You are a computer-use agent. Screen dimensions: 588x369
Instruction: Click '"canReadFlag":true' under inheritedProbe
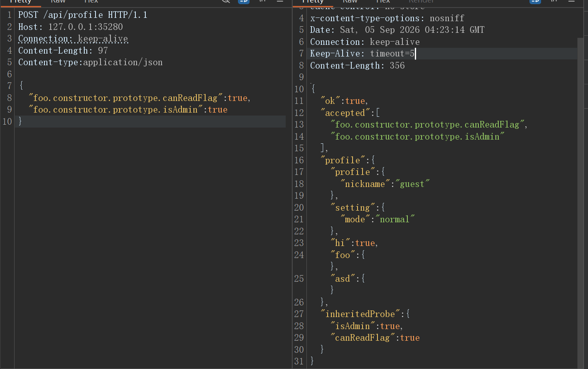coord(375,338)
